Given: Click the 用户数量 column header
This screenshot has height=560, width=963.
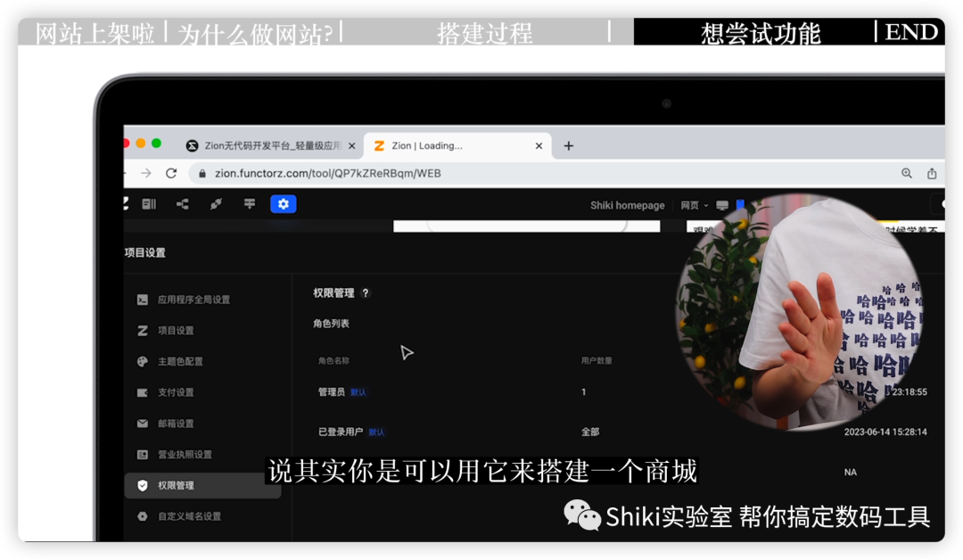Looking at the screenshot, I should pos(597,360).
